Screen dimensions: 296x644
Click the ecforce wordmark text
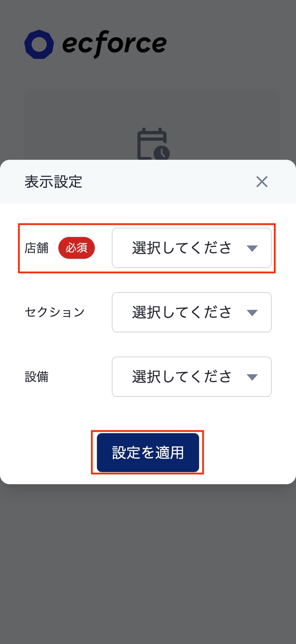114,44
